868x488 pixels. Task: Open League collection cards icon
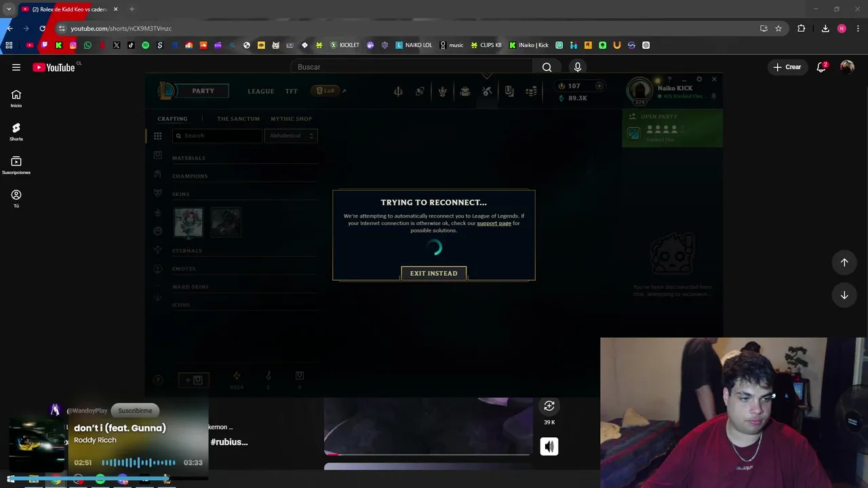(420, 91)
